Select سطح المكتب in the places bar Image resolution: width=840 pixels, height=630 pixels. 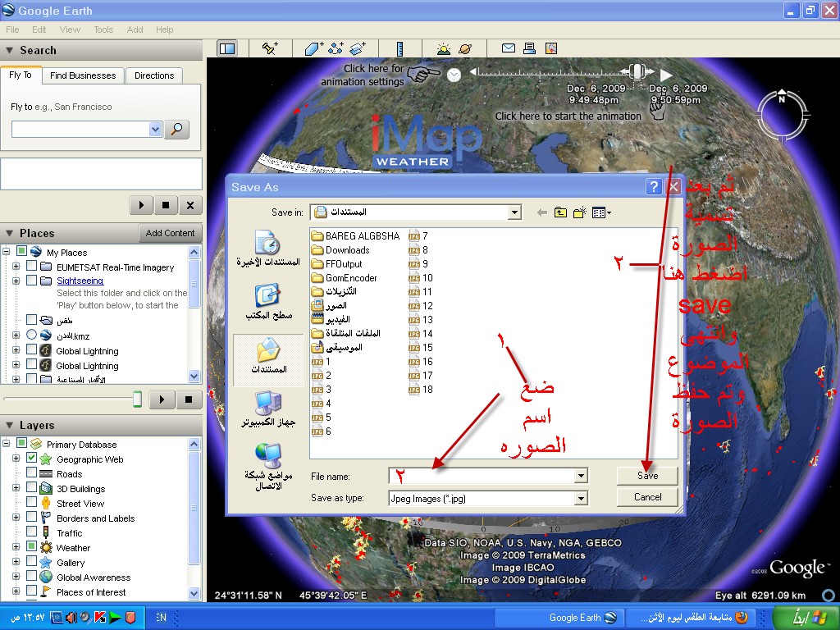point(269,302)
